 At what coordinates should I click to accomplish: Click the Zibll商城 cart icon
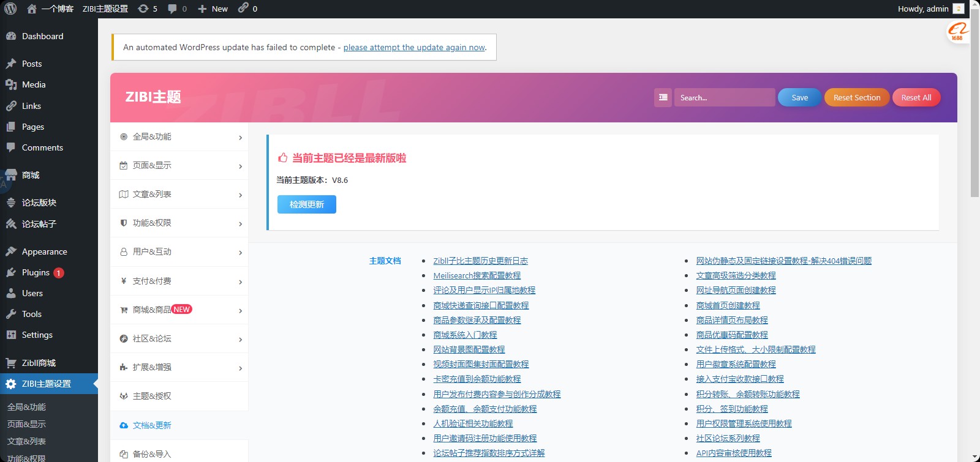11,363
